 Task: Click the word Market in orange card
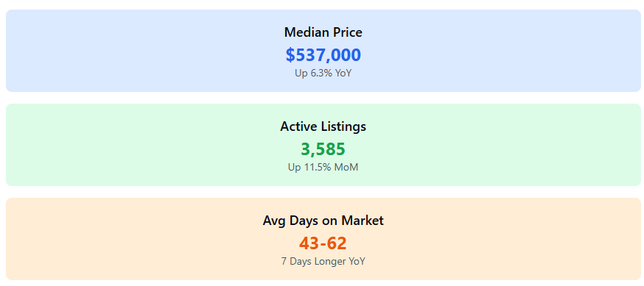(362, 221)
